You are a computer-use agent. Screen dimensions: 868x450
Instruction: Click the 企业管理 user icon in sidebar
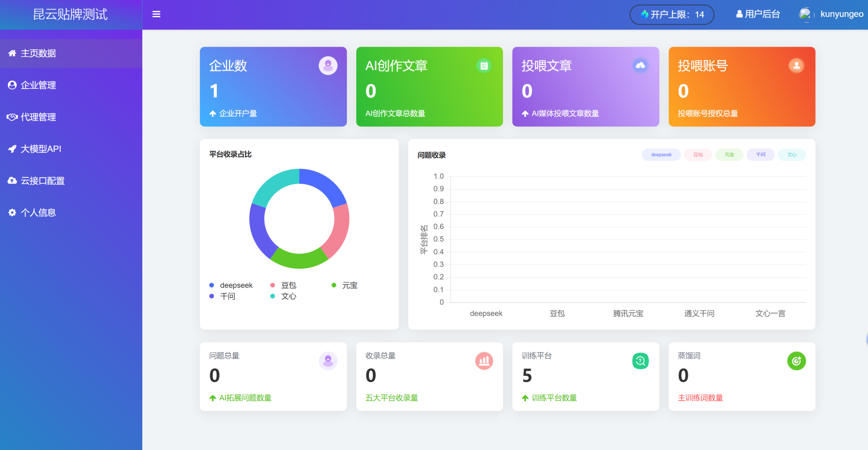[12, 85]
